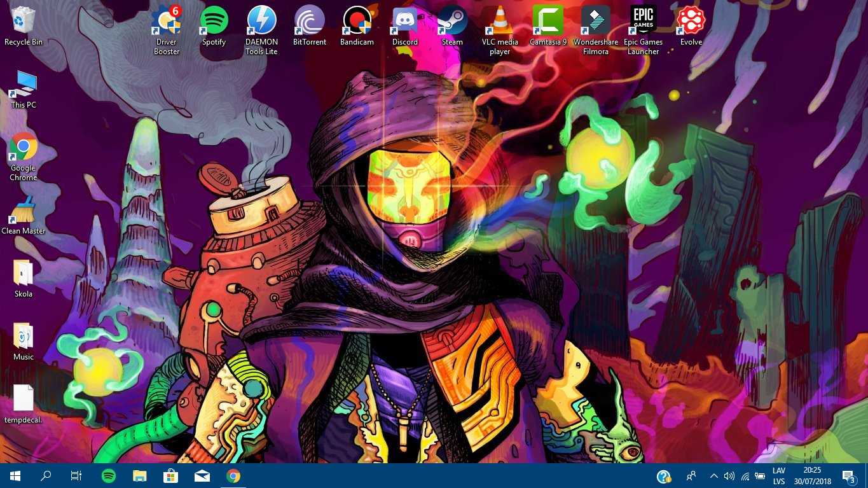Open Mail app from the taskbar
The width and height of the screenshot is (868, 488).
[x=202, y=475]
